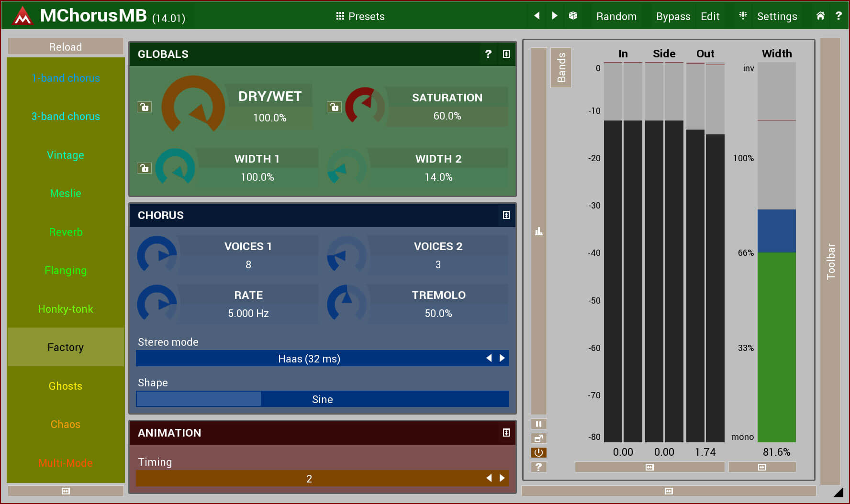Click the Width 2 knob
The image size is (850, 504).
347,167
